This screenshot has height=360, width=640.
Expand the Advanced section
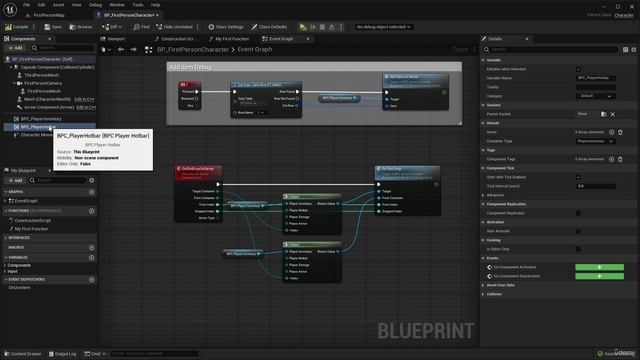(x=483, y=195)
